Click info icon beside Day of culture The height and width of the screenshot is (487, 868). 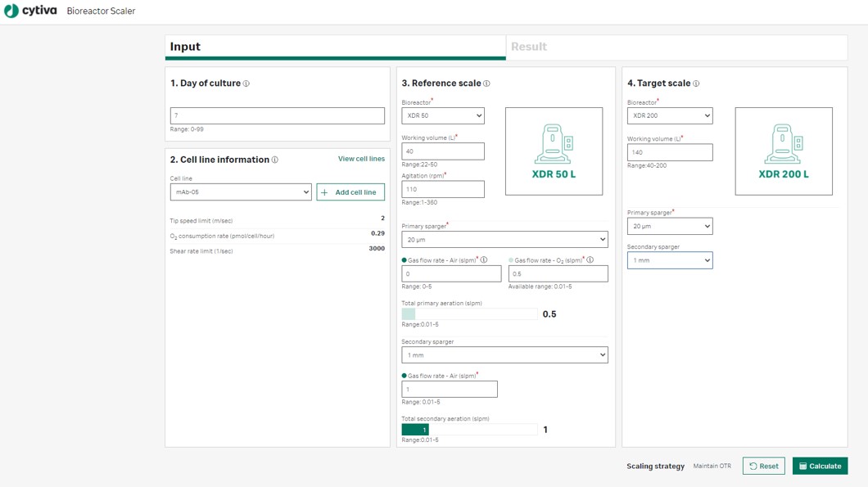click(246, 83)
